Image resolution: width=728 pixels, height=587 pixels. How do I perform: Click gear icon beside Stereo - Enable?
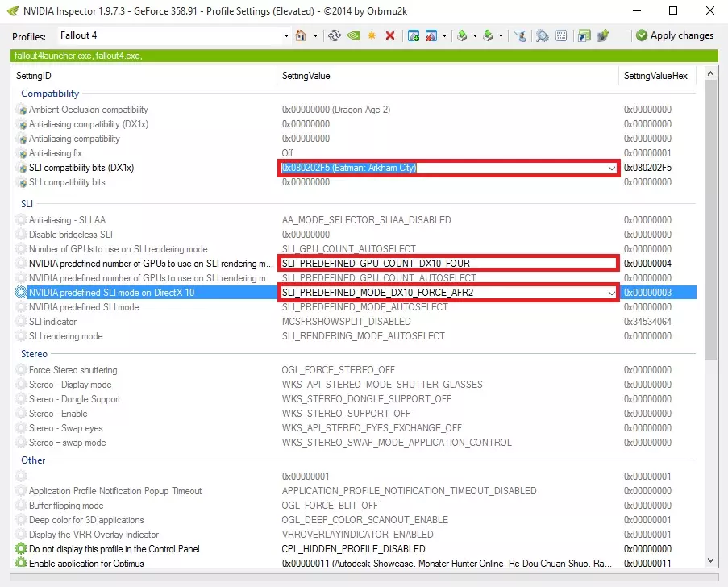coord(21,414)
